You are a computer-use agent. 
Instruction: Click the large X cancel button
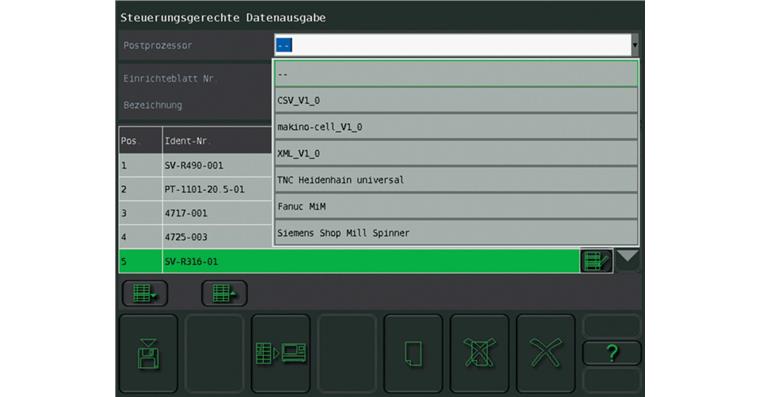(545, 353)
